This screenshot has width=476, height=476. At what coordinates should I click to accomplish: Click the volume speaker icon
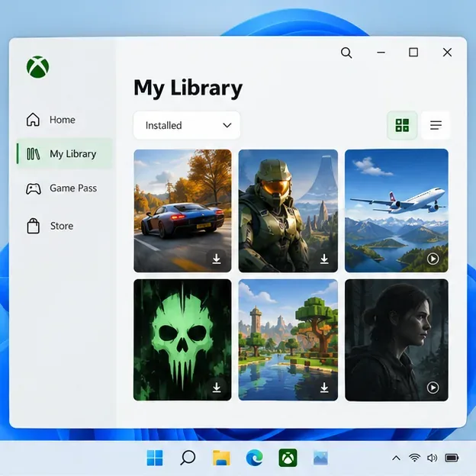tap(432, 458)
